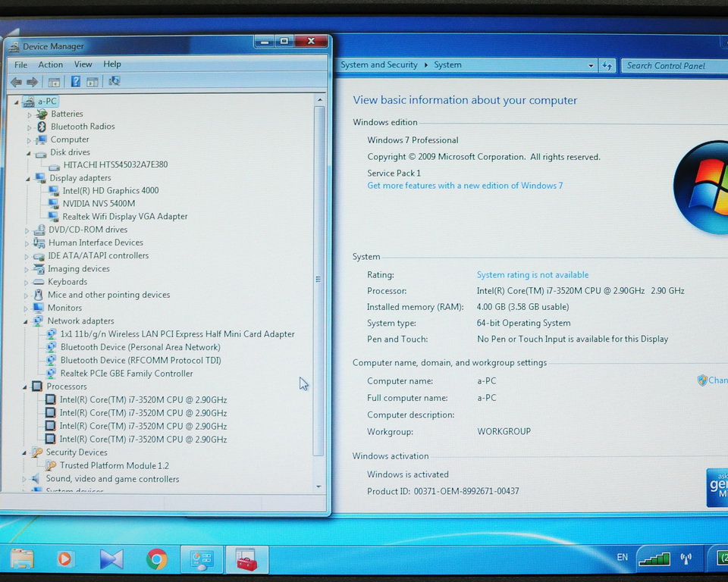This screenshot has height=582, width=728.
Task: Open the View menu
Action: (83, 64)
